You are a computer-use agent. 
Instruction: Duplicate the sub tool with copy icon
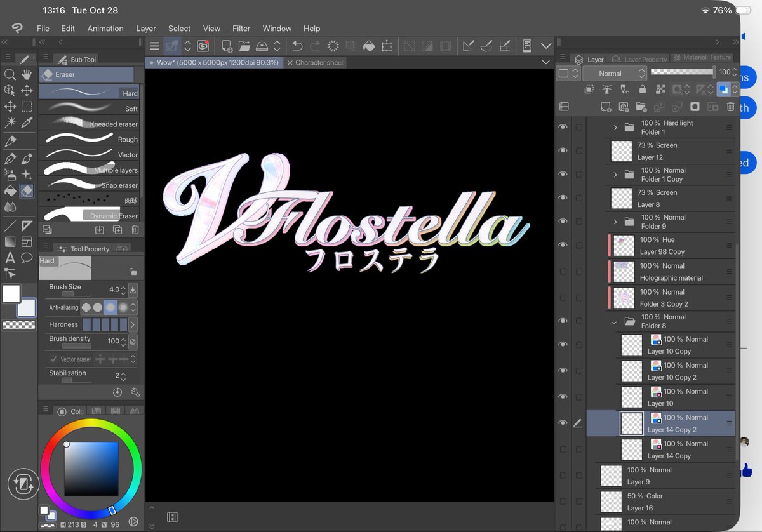117,230
